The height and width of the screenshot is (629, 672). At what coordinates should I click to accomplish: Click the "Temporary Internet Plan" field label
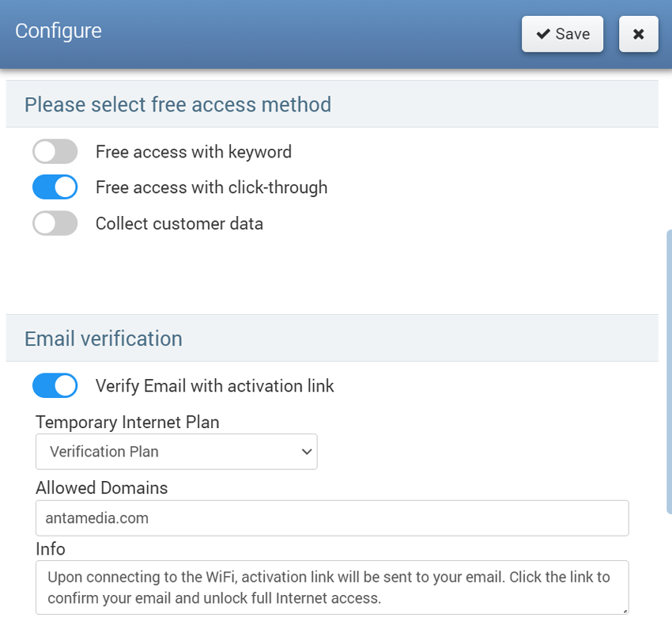point(127,422)
